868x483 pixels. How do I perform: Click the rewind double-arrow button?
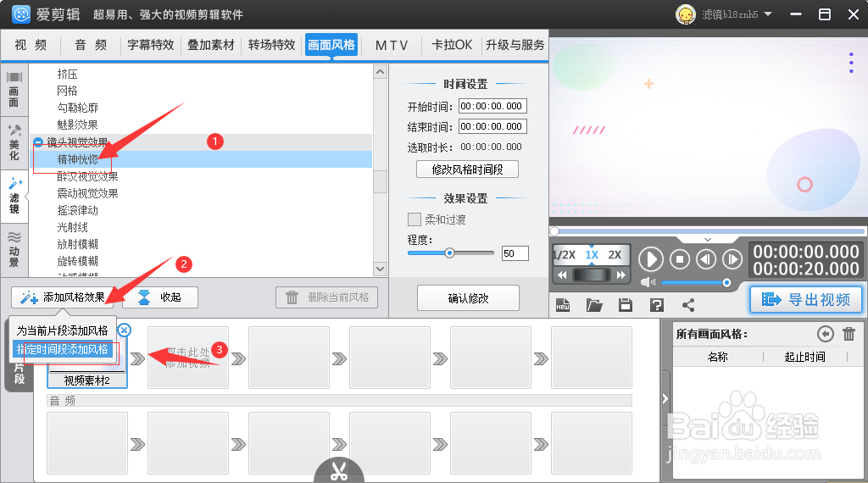562,275
